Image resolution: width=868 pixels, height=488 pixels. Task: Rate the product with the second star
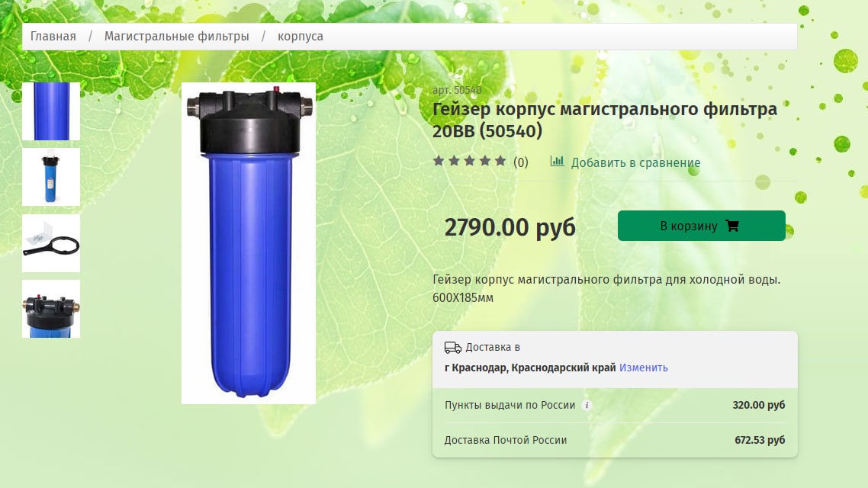tap(454, 161)
